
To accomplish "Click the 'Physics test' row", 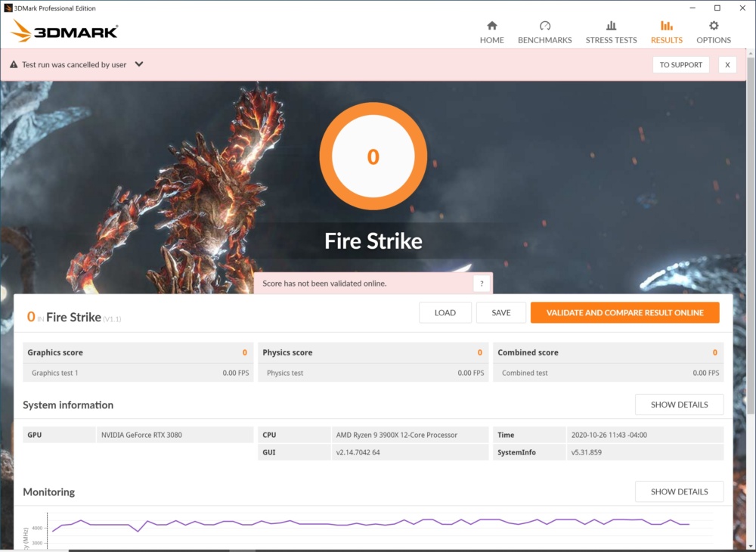I will coord(373,373).
